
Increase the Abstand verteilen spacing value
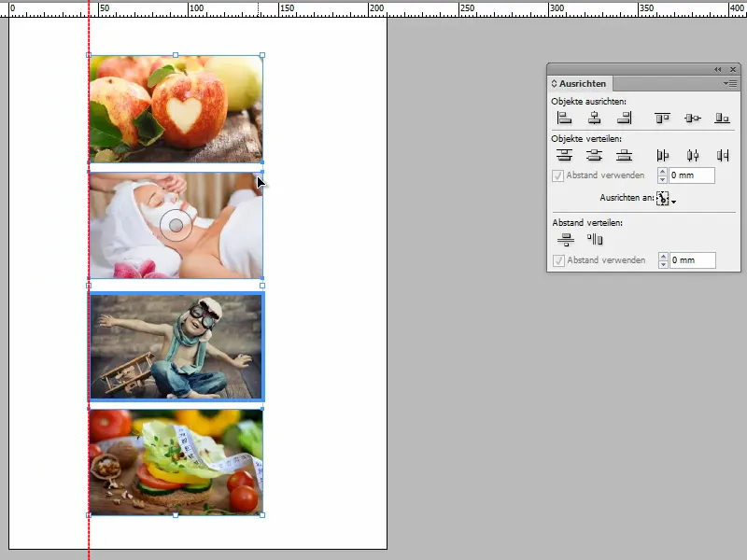663,257
